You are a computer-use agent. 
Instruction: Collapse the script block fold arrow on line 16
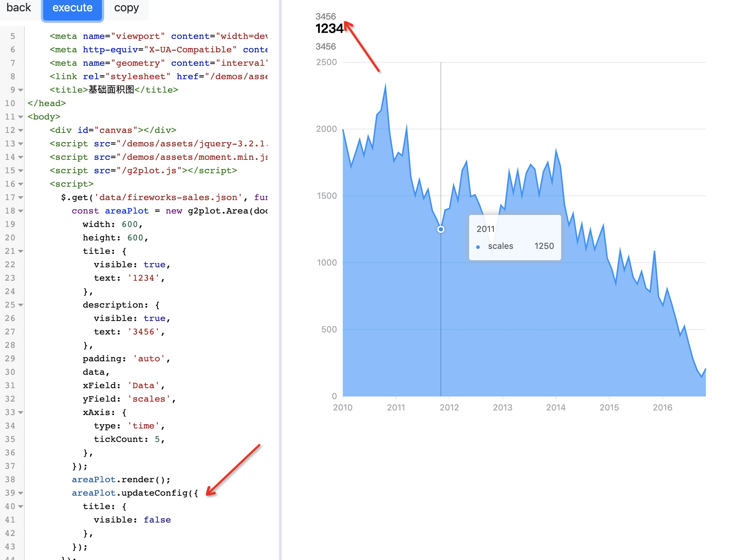click(20, 184)
